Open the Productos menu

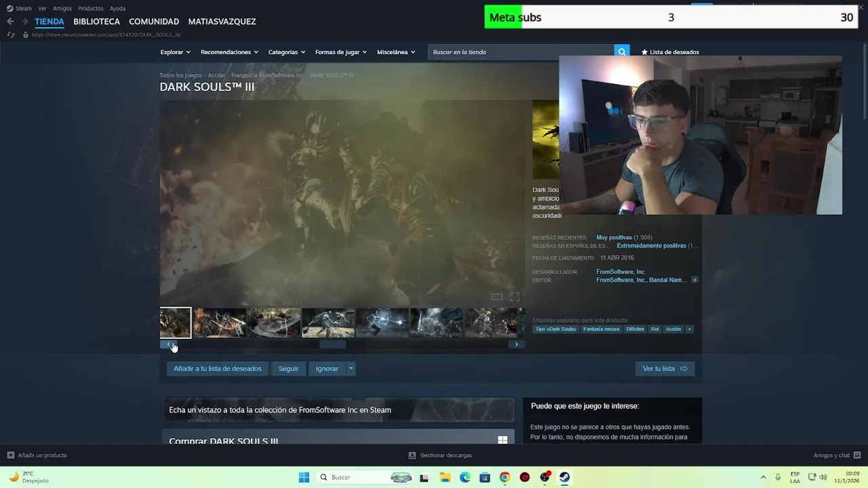91,8
